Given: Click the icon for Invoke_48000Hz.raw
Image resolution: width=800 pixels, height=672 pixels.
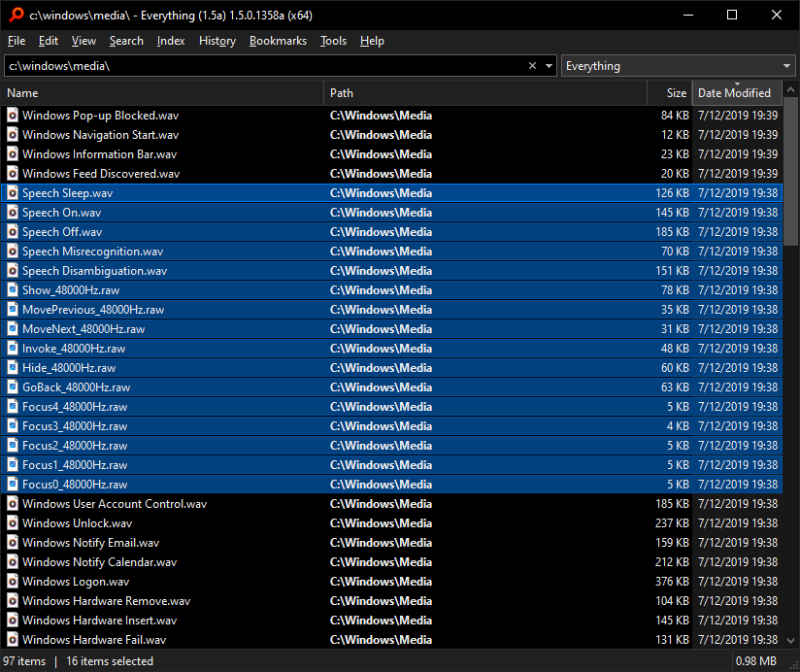Looking at the screenshot, I should [13, 348].
